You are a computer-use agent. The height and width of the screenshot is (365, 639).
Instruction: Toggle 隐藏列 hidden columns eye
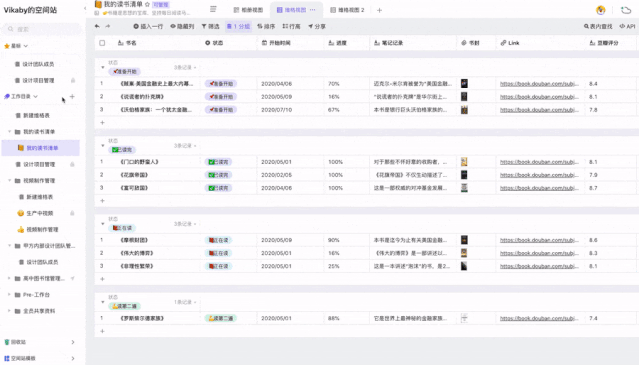click(182, 26)
